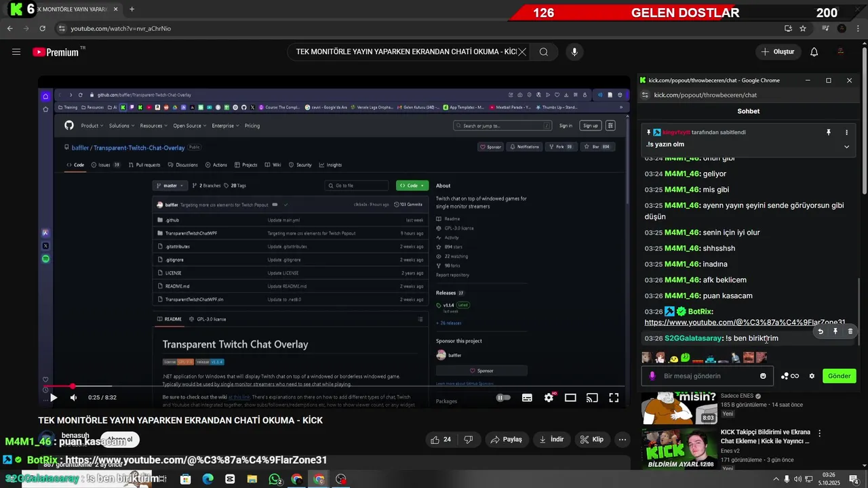This screenshot has width=868, height=488.
Task: Send chat message with Gönder button
Action: (839, 375)
